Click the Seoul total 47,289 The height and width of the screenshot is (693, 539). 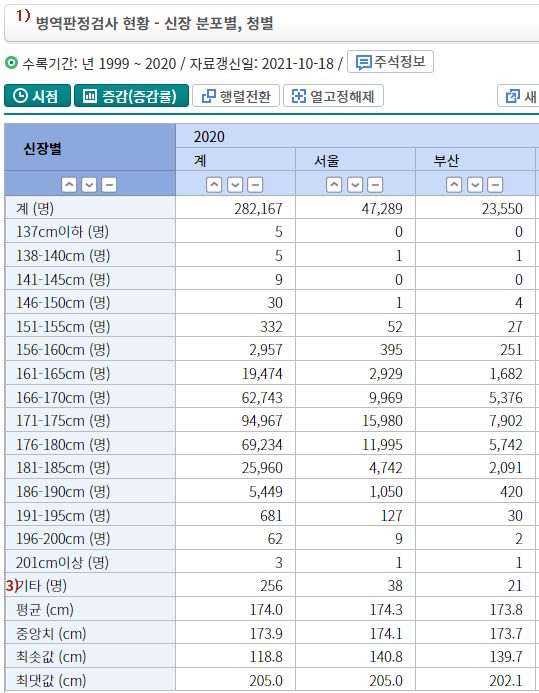coord(382,209)
